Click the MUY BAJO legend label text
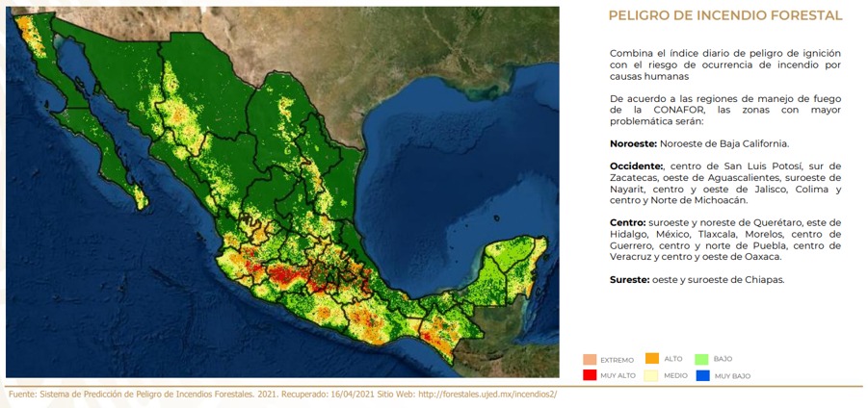This screenshot has width=868, height=408. pos(732,376)
